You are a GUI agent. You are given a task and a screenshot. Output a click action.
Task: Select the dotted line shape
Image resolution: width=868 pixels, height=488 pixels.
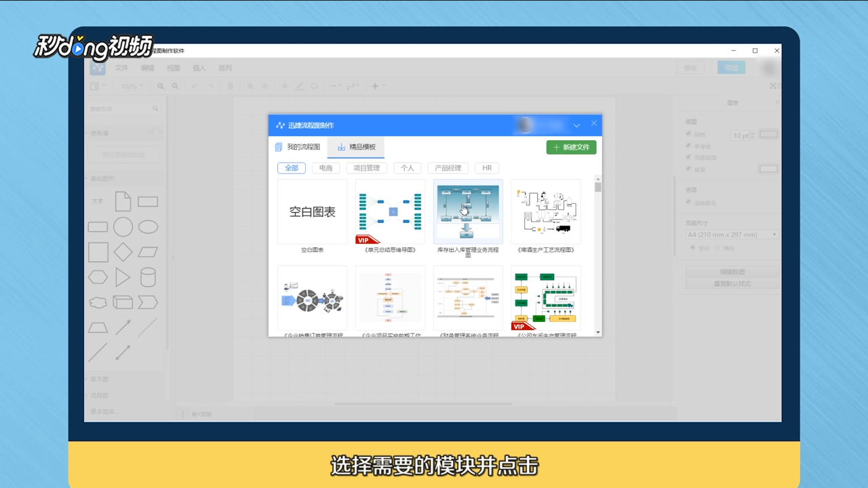click(x=148, y=327)
